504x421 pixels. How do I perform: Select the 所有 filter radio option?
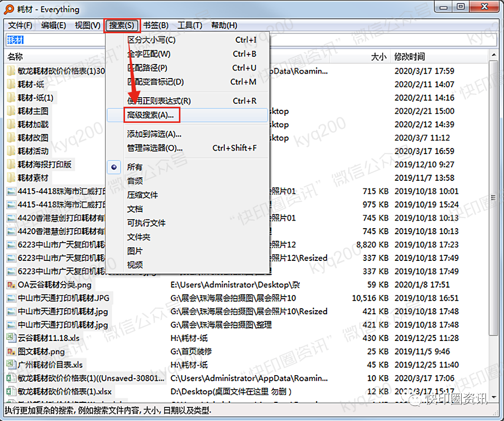click(x=187, y=167)
